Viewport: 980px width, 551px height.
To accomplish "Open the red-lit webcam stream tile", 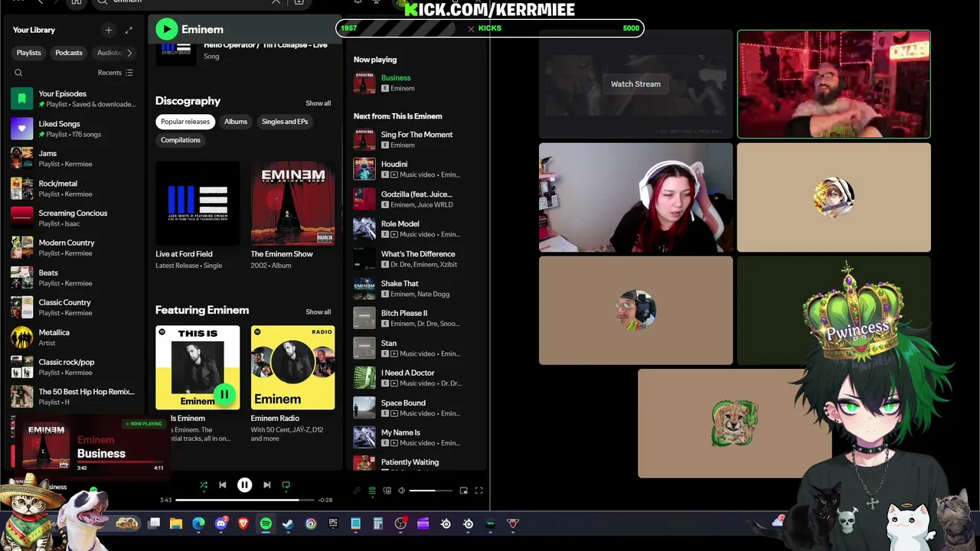I will (834, 84).
